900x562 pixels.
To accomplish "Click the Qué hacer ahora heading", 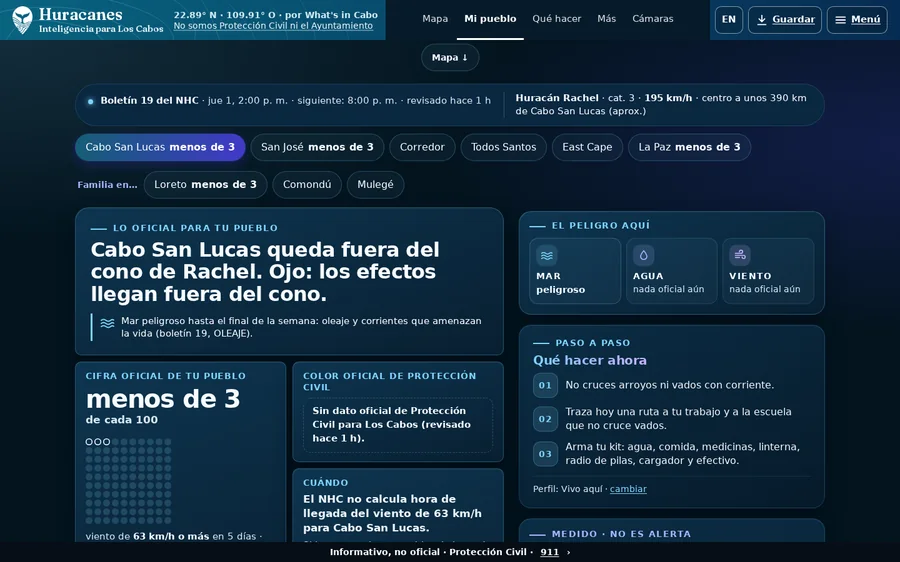I will (x=589, y=361).
